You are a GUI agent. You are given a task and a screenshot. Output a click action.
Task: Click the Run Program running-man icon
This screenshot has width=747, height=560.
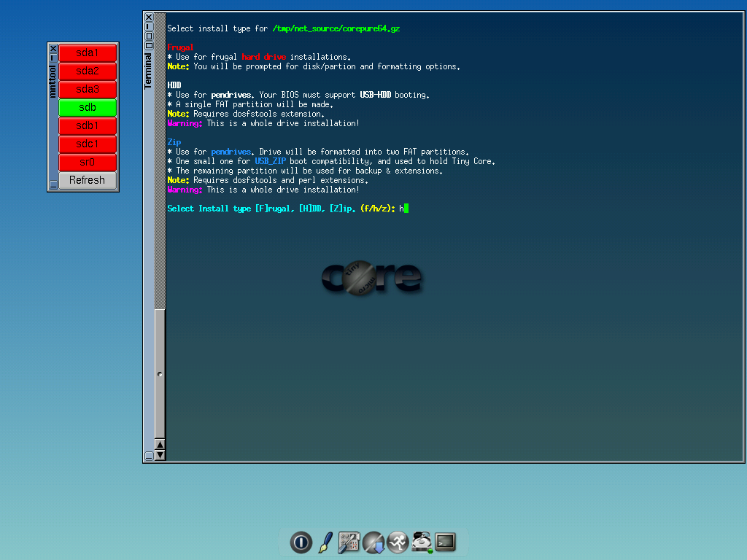click(398, 542)
